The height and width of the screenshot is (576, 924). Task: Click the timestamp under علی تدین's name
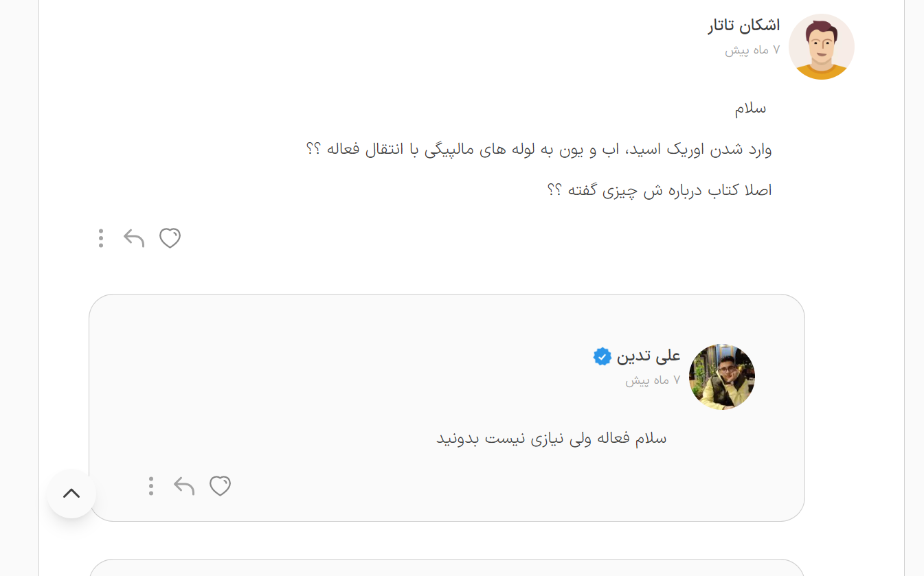(653, 380)
